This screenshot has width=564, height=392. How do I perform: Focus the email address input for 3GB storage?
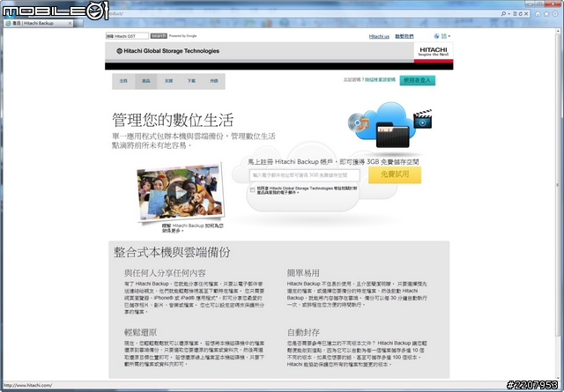click(x=304, y=175)
